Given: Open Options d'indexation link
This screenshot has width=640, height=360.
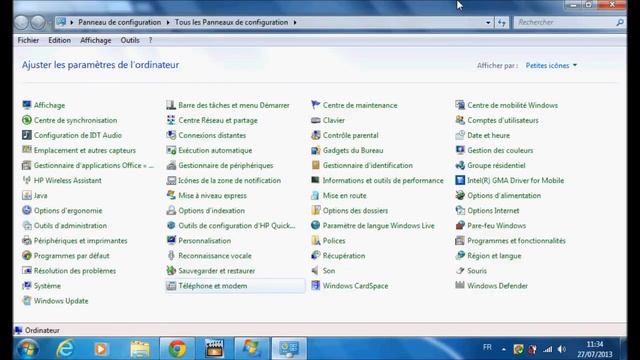Looking at the screenshot, I should point(211,211).
